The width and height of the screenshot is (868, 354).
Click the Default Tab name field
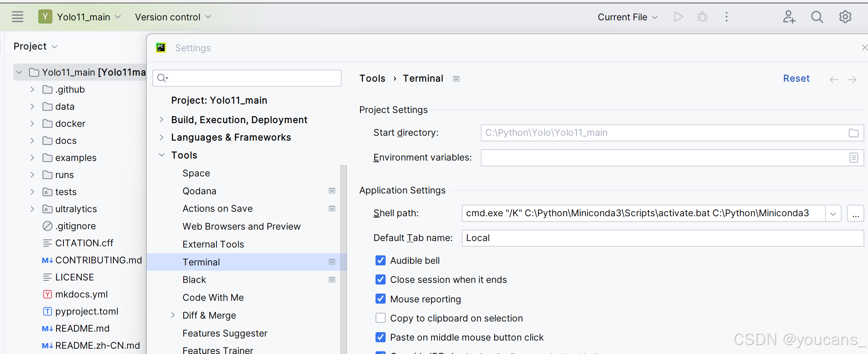click(x=662, y=238)
